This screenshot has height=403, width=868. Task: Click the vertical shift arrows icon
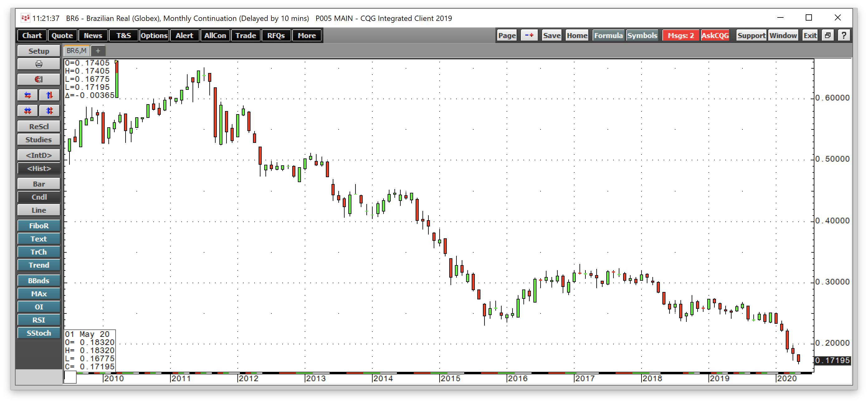pyautogui.click(x=49, y=95)
